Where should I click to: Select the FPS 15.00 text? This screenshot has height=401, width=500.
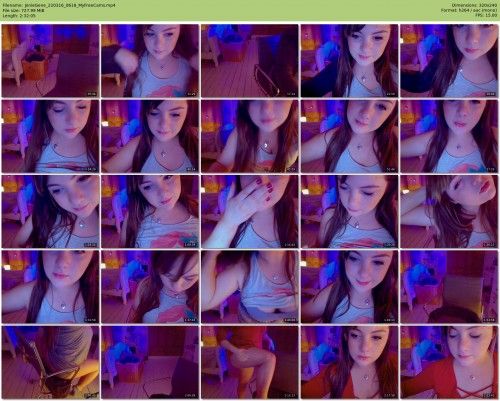click(x=486, y=15)
